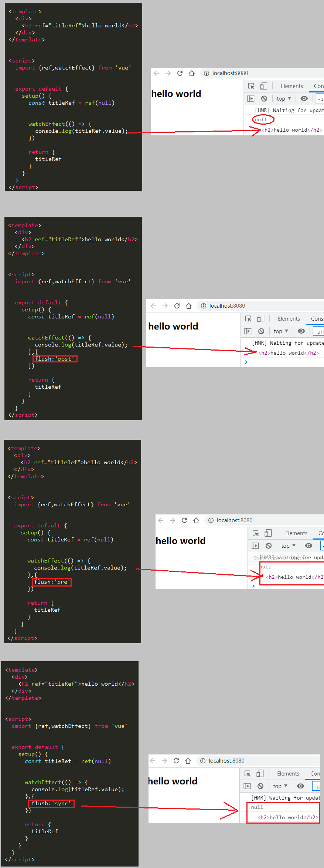This screenshot has width=324, height=868.
Task: Click back arrow in flush:'post' browser
Action: (x=153, y=306)
